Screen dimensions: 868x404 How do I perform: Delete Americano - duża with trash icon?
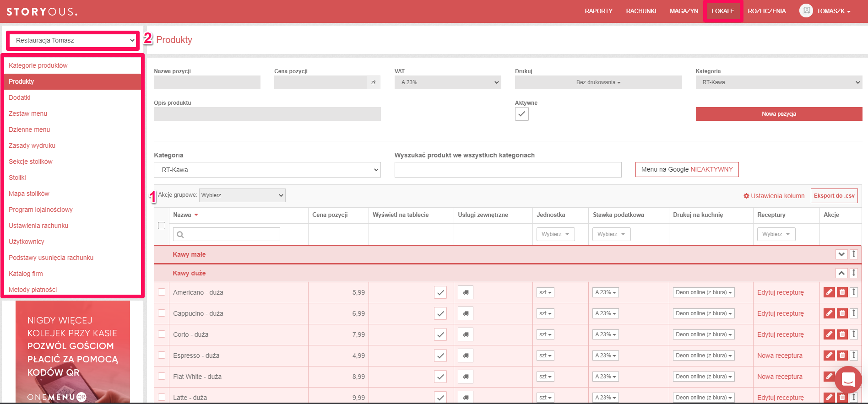coord(842,292)
